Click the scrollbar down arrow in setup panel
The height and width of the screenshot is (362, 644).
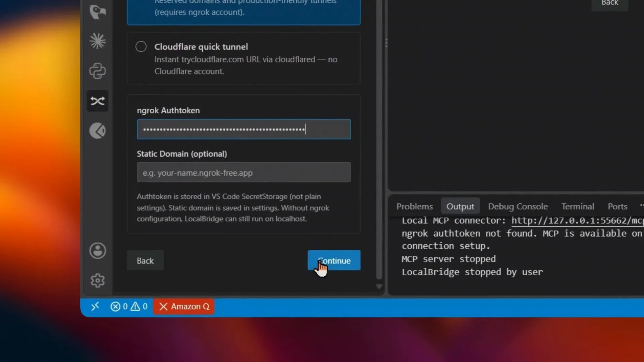point(379,287)
